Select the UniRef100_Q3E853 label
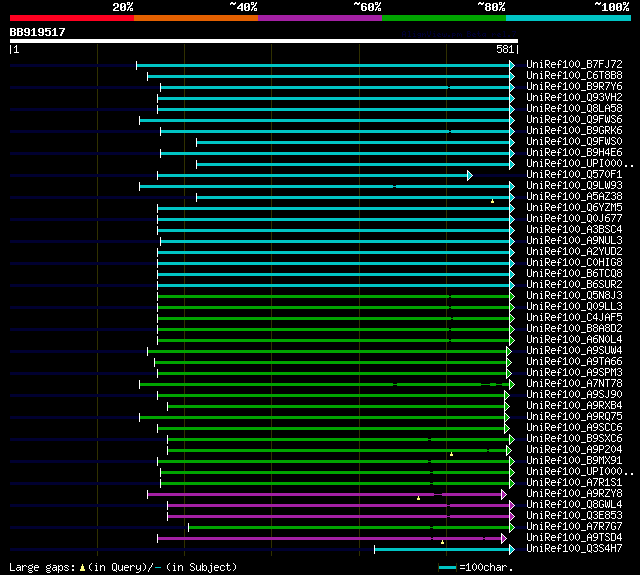640x575 pixels. point(574,516)
